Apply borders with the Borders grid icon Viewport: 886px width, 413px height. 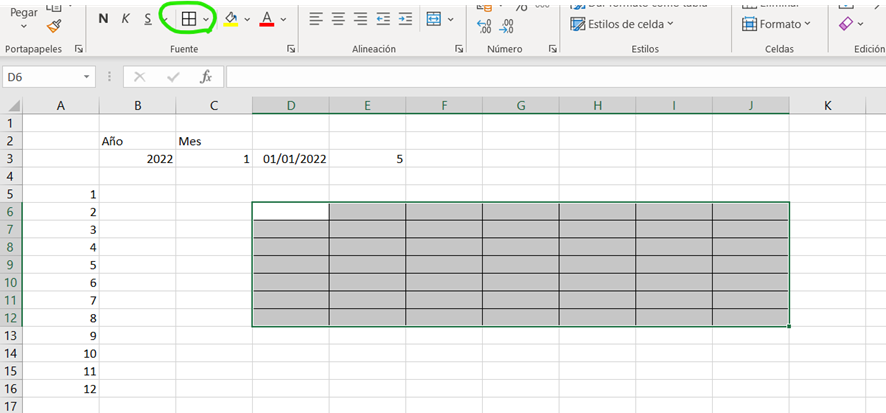[189, 19]
